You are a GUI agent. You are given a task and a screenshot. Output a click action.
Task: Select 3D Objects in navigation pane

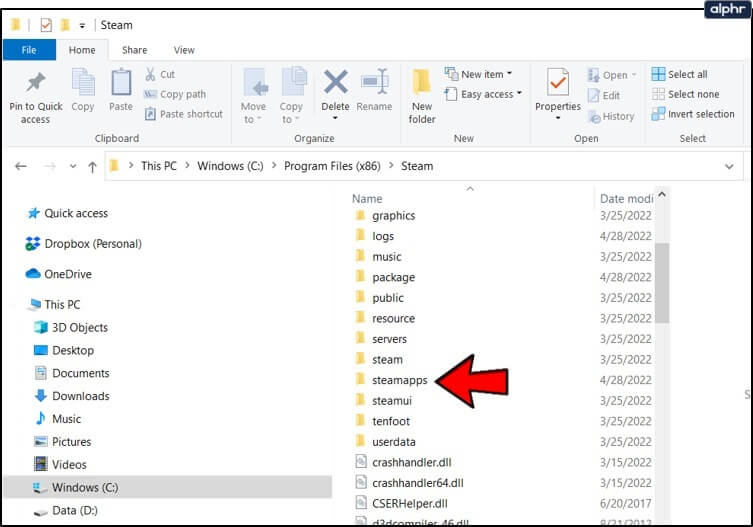[x=71, y=327]
